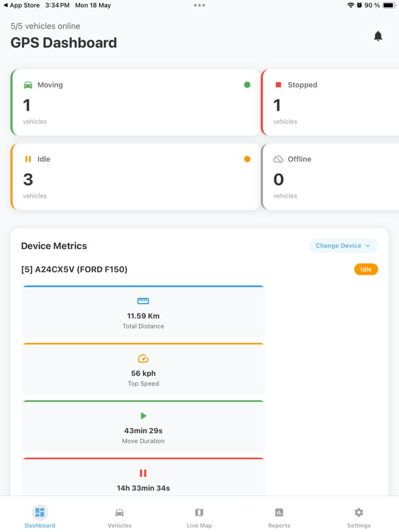Screen dimensions: 399x532
Task: Tap the orange status dot on Idle card
Action: coord(247,159)
